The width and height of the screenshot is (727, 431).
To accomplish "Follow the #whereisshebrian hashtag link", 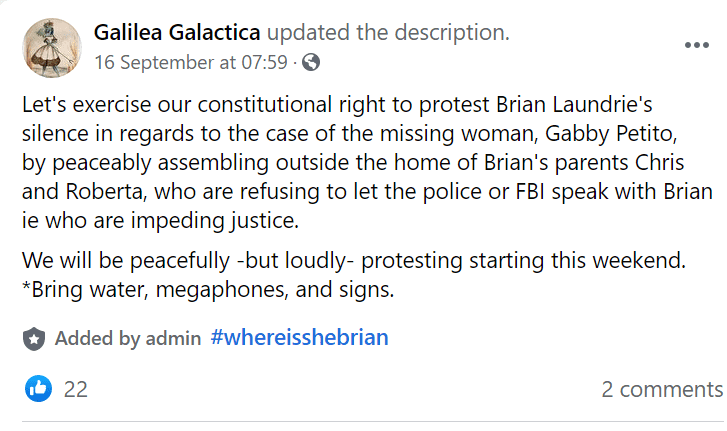I will [x=299, y=338].
